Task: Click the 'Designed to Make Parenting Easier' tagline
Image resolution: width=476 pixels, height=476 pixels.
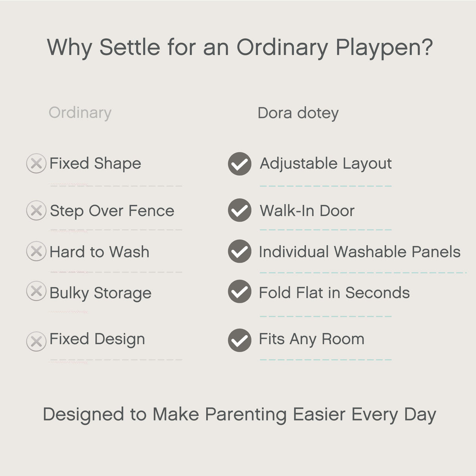Action: coord(240,415)
